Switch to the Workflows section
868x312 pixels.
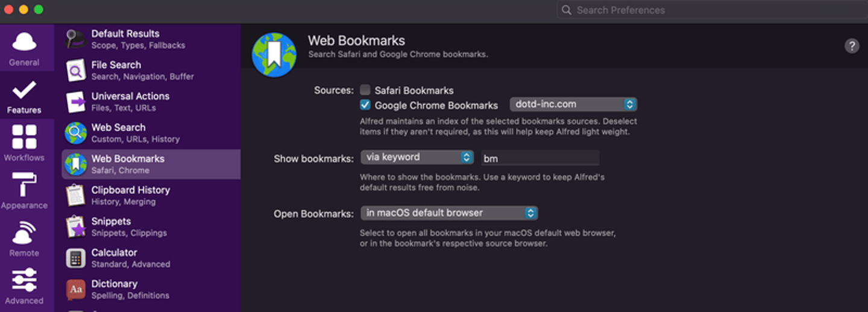pos(24,143)
